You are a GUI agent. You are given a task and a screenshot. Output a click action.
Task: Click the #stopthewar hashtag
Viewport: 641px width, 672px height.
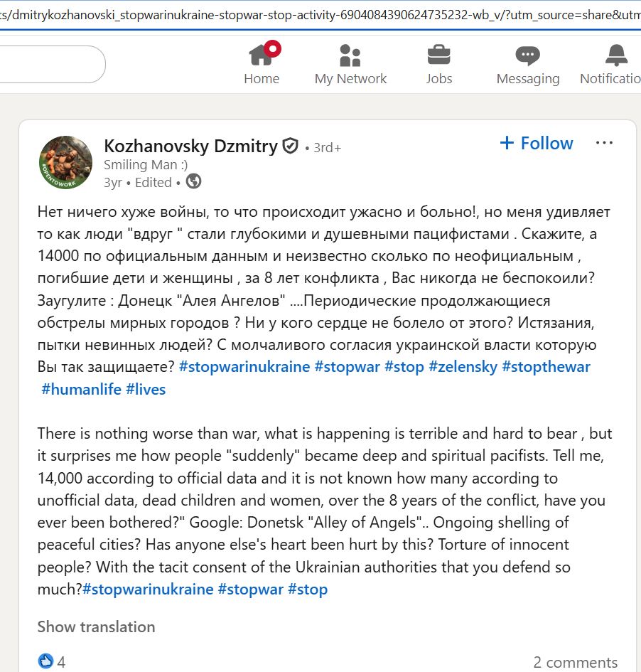pos(546,367)
